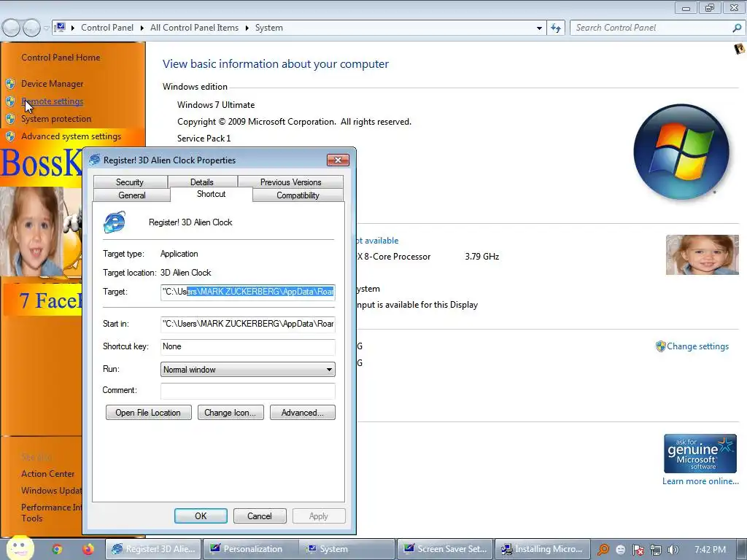Viewport: 747px width, 560px height.
Task: Click the Back navigation arrow
Action: 12,28
